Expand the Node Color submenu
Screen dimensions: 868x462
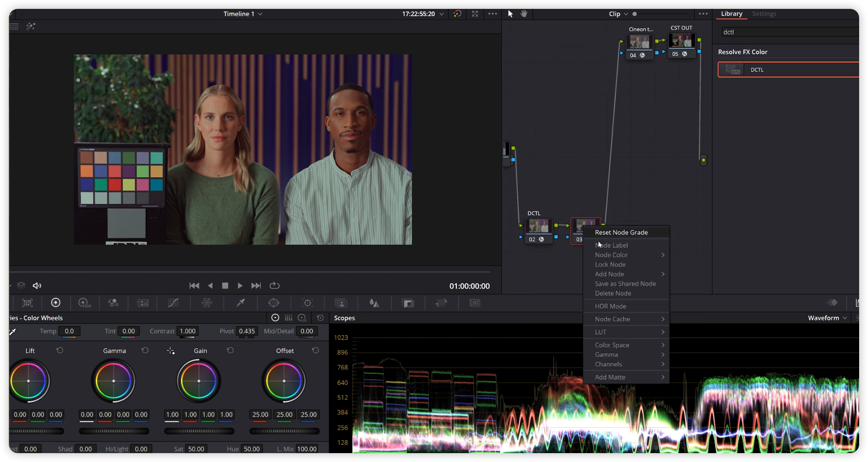coord(626,255)
